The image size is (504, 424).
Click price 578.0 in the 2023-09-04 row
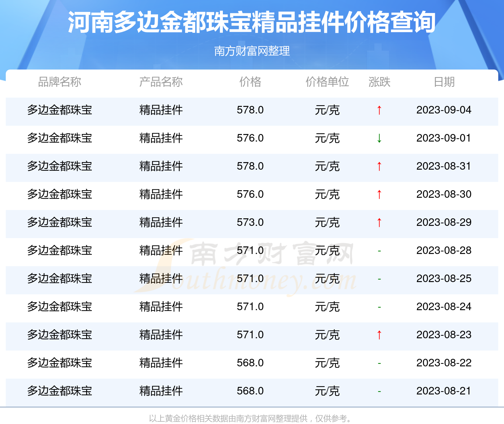coord(250,110)
